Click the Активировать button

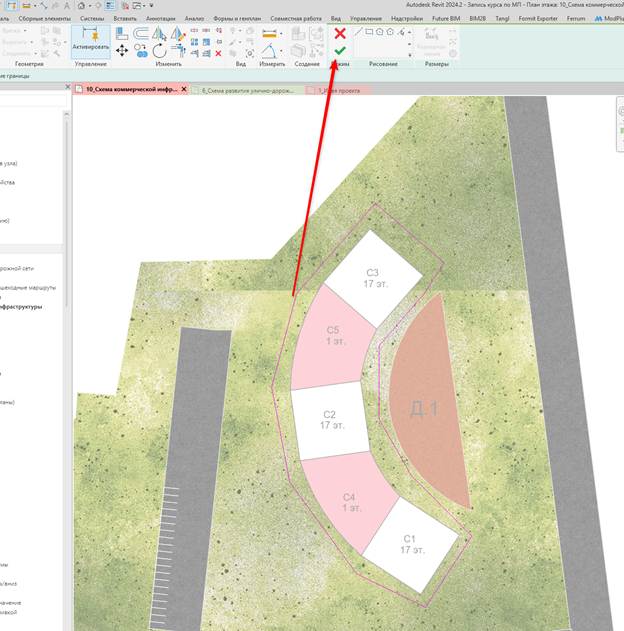pos(91,41)
